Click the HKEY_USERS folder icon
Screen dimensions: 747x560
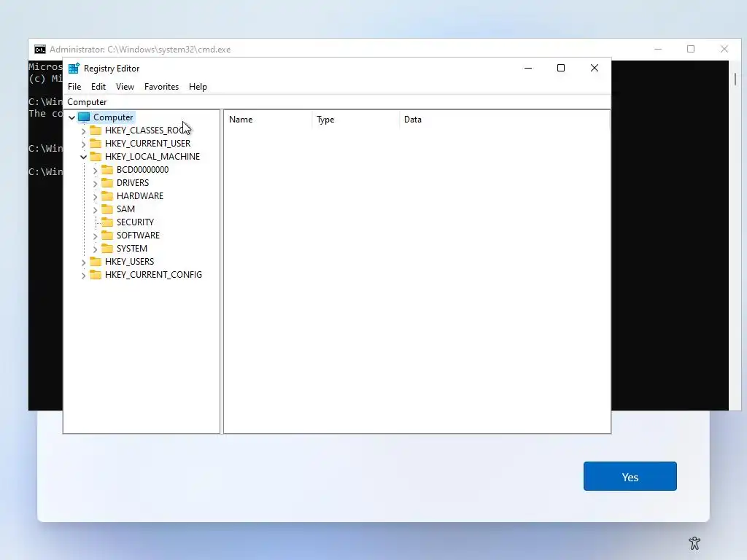96,262
